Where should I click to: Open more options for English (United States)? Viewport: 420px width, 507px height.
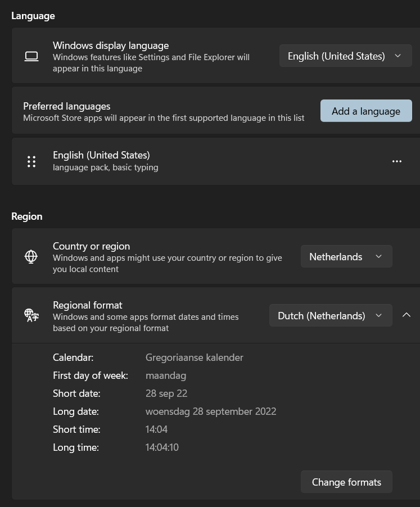tap(397, 161)
